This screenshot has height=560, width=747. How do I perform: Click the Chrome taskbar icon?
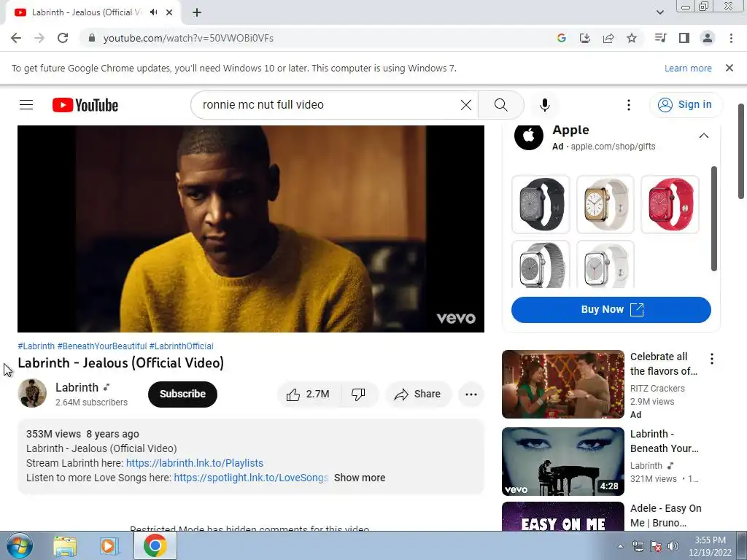click(155, 545)
